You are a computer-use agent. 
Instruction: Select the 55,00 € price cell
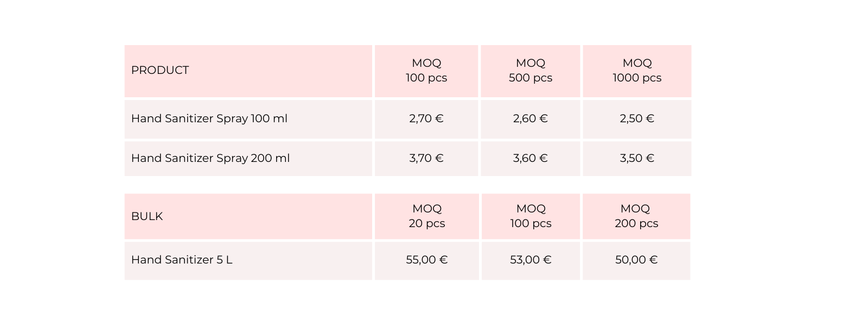[427, 260]
